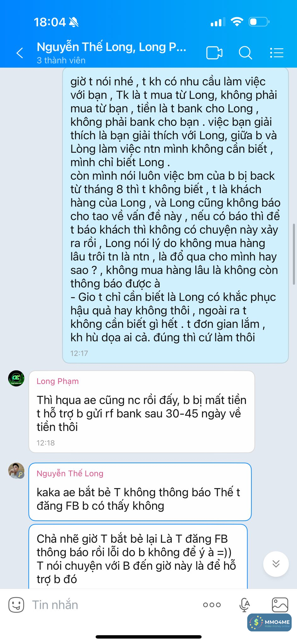
Task: Open the chat search magnifier
Action: tap(245, 53)
